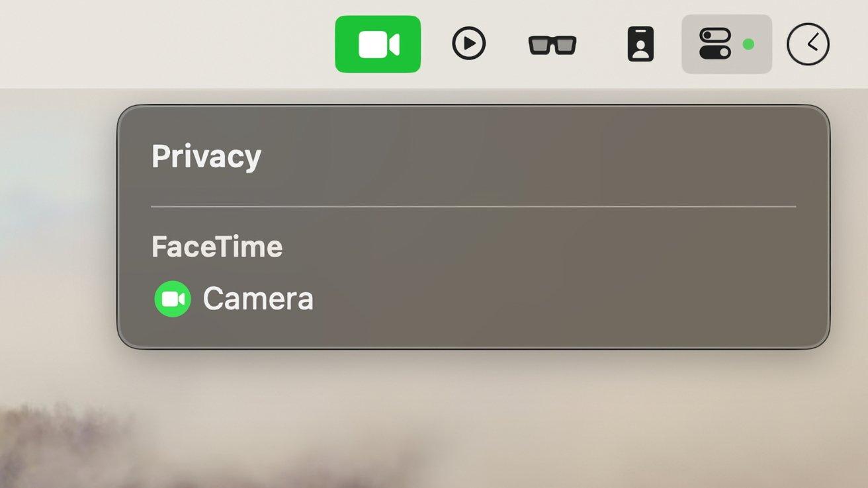Click empty menu bar space left of FaceTime icon

[165, 44]
